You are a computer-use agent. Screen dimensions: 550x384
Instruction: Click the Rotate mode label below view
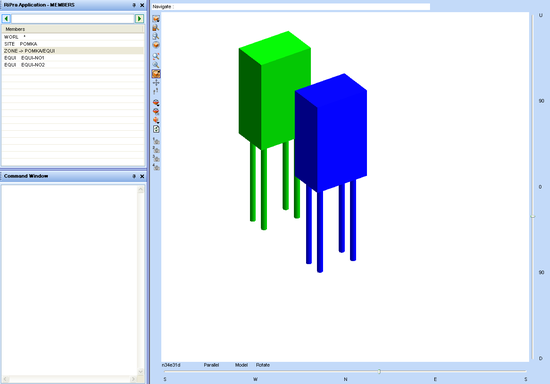[263, 365]
